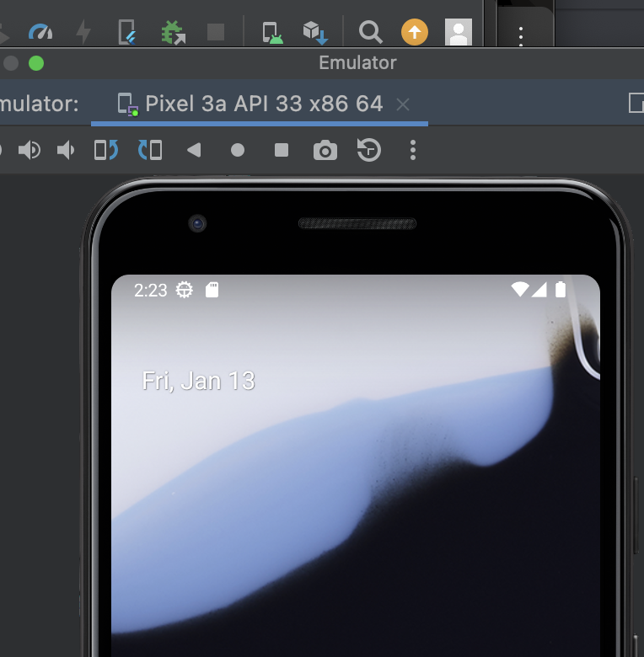Tap the gear debug icon in status bar

point(184,290)
